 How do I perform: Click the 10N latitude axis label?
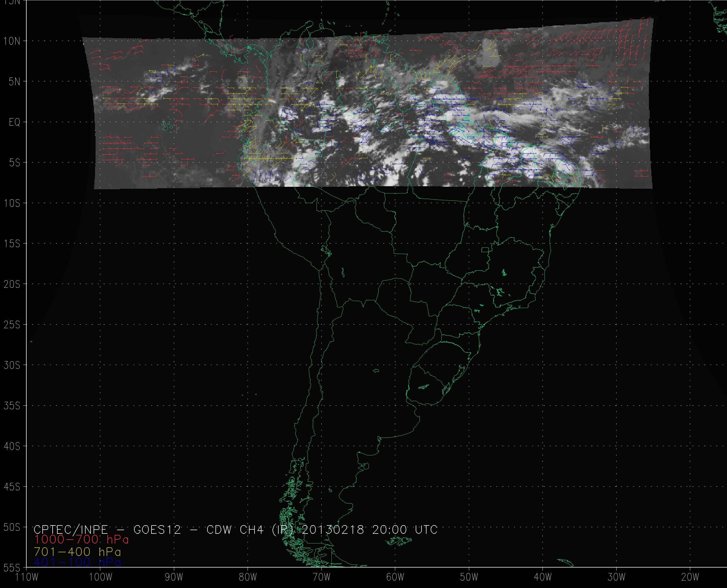[12, 41]
